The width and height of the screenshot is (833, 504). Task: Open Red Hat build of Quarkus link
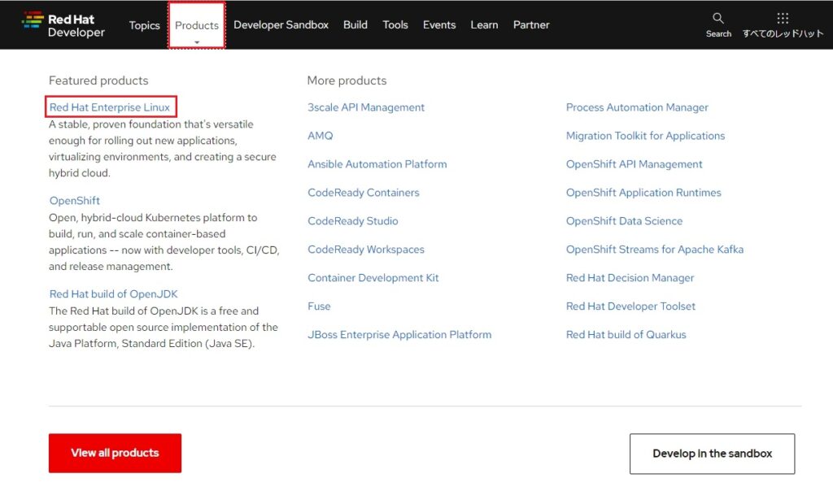(626, 335)
